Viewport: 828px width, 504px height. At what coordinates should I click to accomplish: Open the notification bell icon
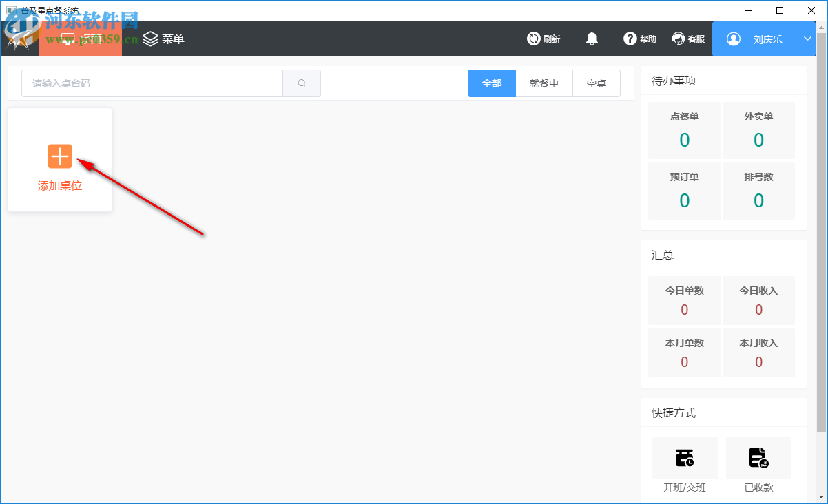592,39
